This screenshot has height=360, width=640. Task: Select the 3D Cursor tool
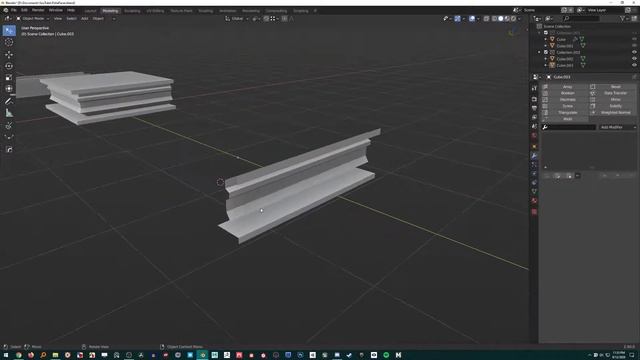coord(9,42)
